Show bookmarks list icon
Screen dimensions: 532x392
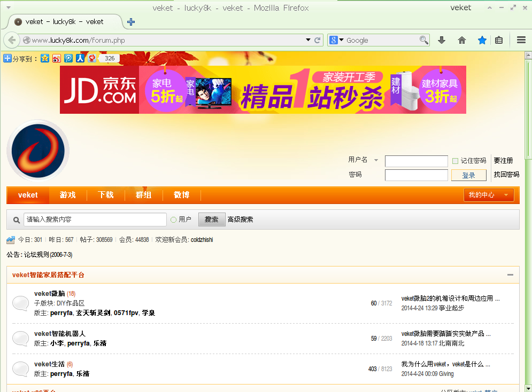pos(499,40)
